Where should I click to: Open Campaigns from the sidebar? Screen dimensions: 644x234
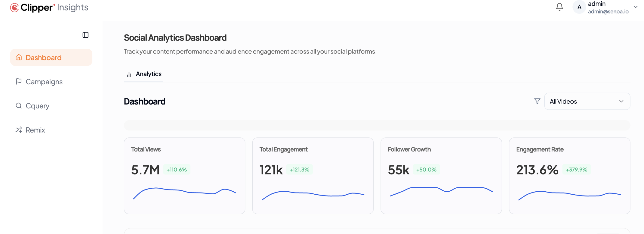pos(44,82)
